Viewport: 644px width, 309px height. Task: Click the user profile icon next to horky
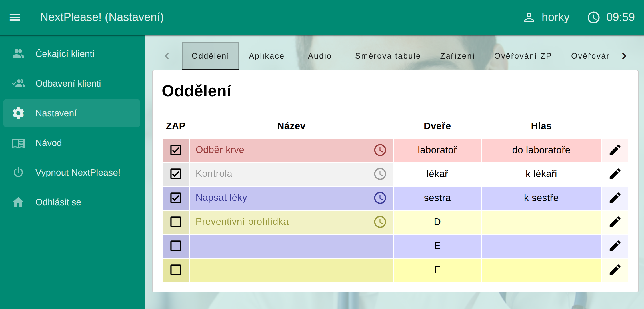click(529, 17)
